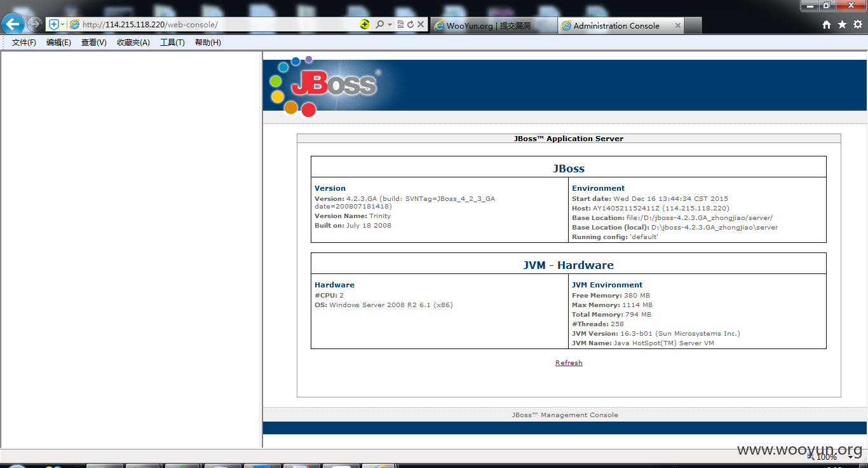Screen dimensions: 868x468
Task: Open the 帮助(H) menu
Action: pyautogui.click(x=208, y=43)
